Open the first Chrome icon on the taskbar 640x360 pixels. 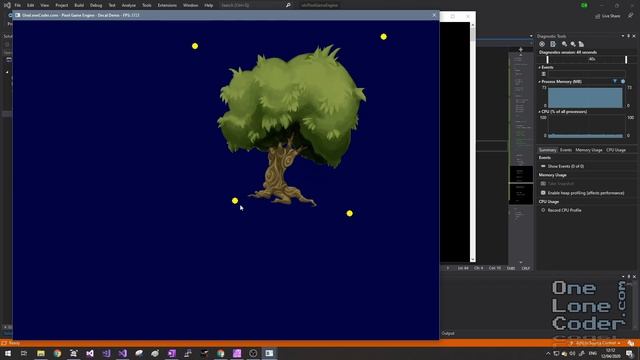coord(57,353)
